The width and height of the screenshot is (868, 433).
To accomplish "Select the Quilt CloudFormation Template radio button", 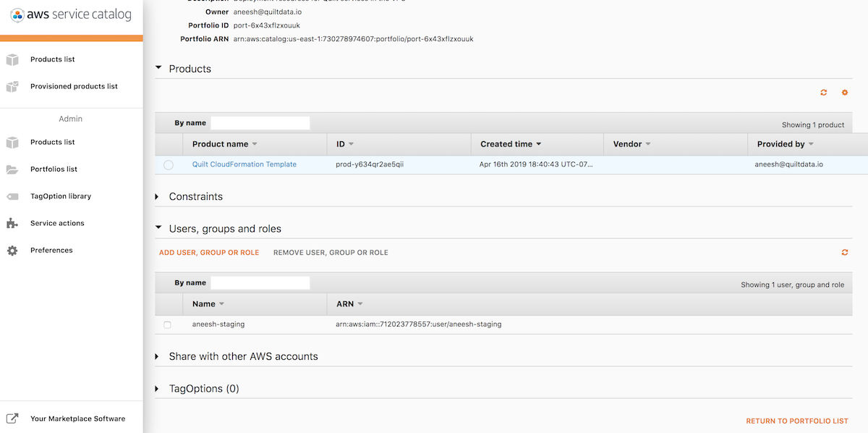I will tap(169, 165).
